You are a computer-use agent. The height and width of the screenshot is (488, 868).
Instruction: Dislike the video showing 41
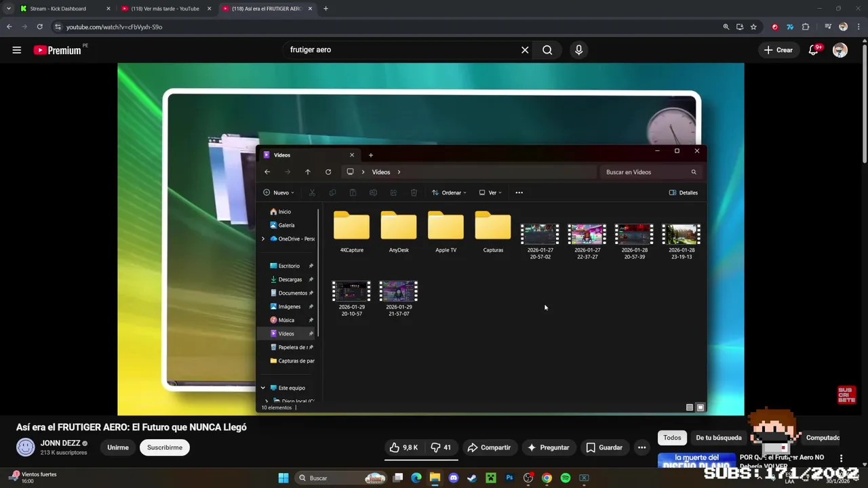(x=441, y=447)
